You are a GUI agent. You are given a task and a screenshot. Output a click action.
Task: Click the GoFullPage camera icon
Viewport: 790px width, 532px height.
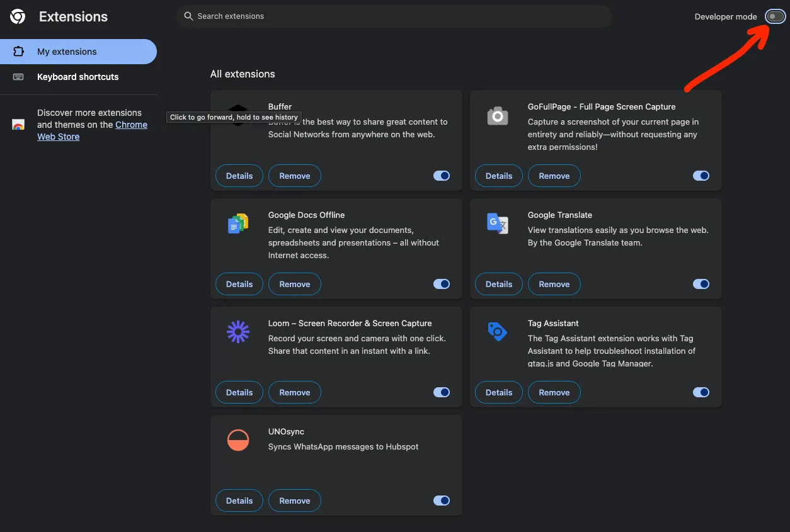coord(497,115)
